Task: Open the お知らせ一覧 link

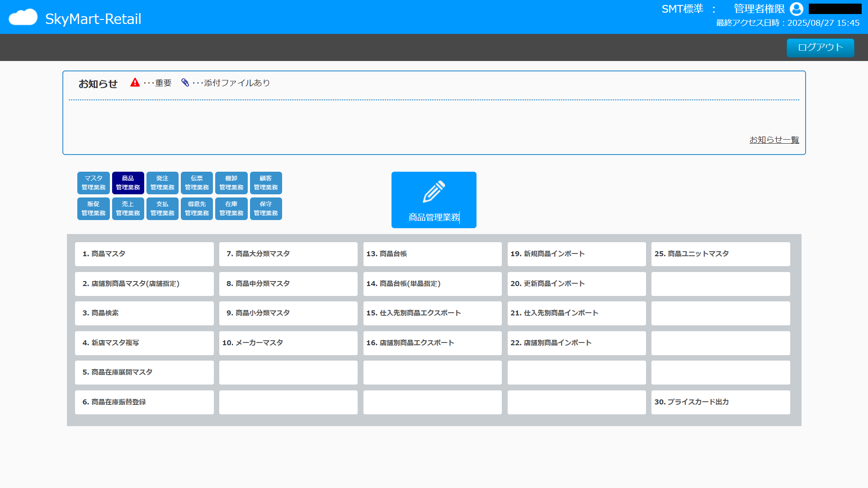Action: pos(774,139)
